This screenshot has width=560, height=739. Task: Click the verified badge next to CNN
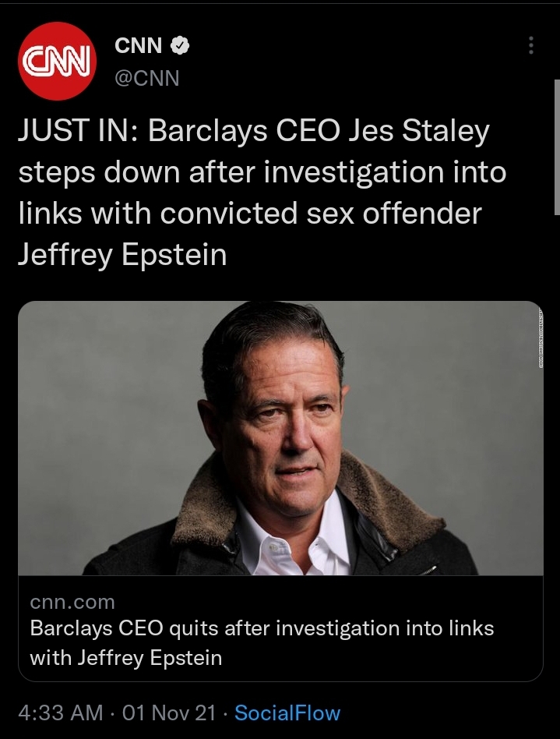(x=180, y=47)
